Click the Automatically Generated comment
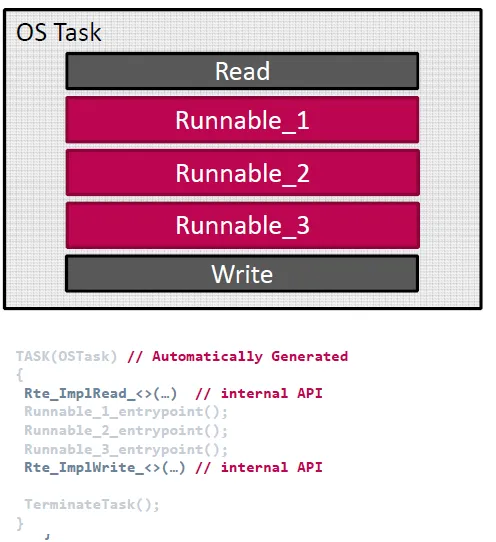Viewport: 496px width, 542px height. point(237,356)
